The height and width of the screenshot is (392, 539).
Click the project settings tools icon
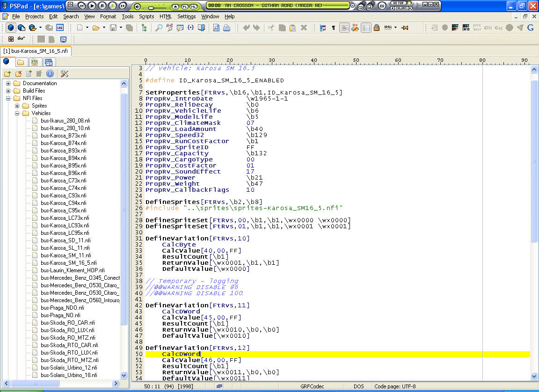click(64, 73)
